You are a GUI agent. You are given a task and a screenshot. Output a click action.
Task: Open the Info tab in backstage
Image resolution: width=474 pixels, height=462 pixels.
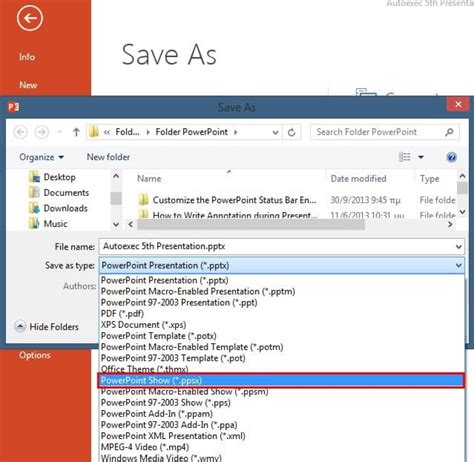[x=27, y=57]
